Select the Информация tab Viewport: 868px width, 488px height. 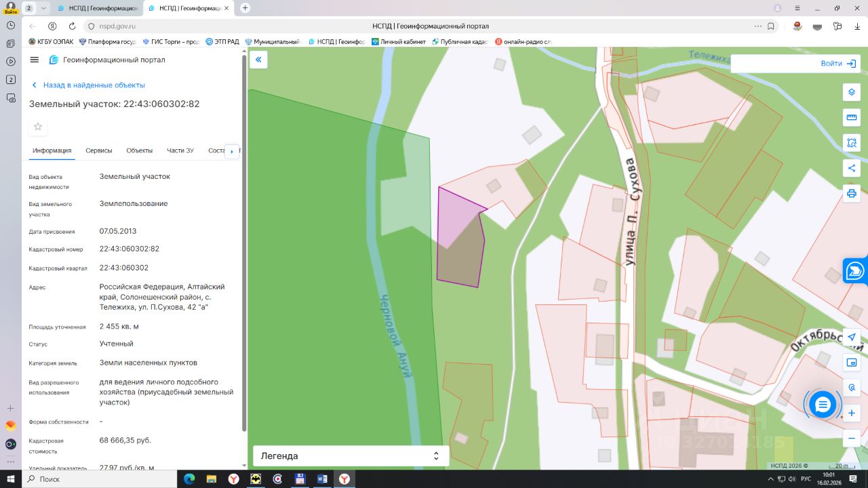click(52, 150)
